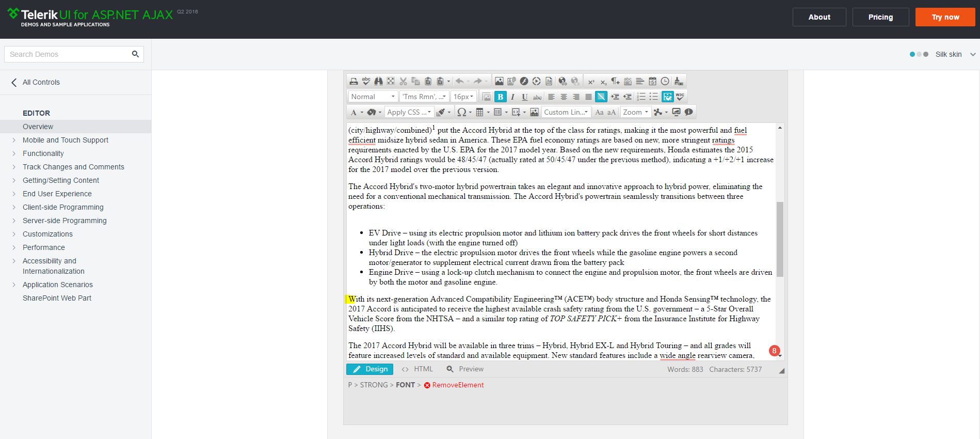Insert the time using the clock icon

(x=665, y=81)
